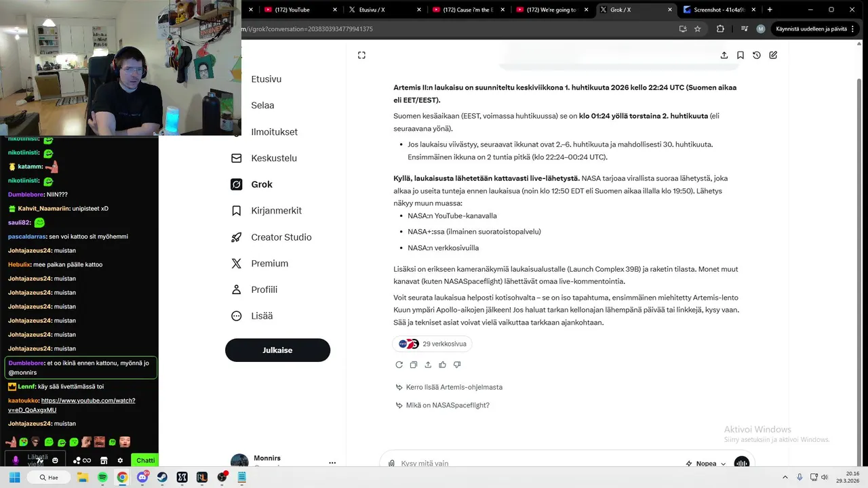Copy the Grok answer text
The image size is (868, 488).
tap(414, 365)
